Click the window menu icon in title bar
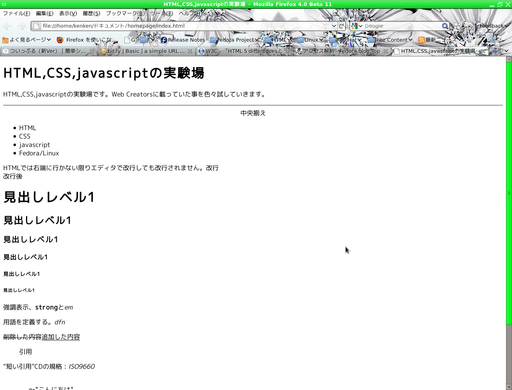512x390 pixels. pyautogui.click(x=4, y=4)
